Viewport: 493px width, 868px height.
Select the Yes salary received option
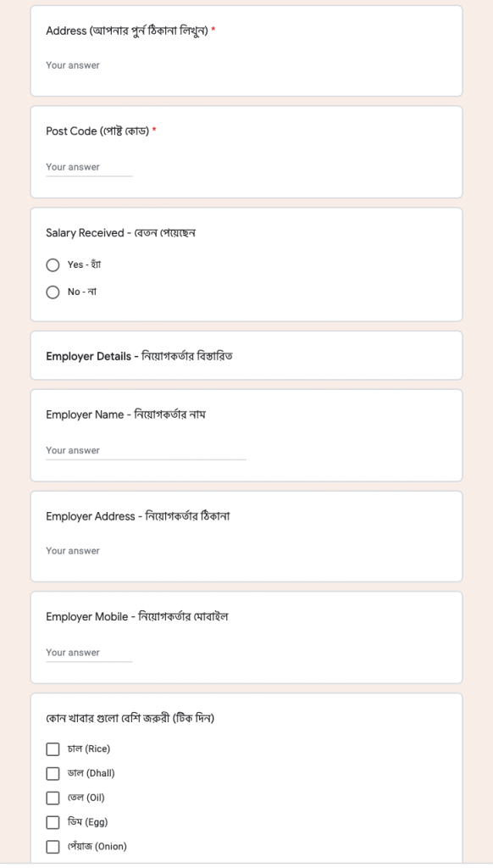point(53,265)
